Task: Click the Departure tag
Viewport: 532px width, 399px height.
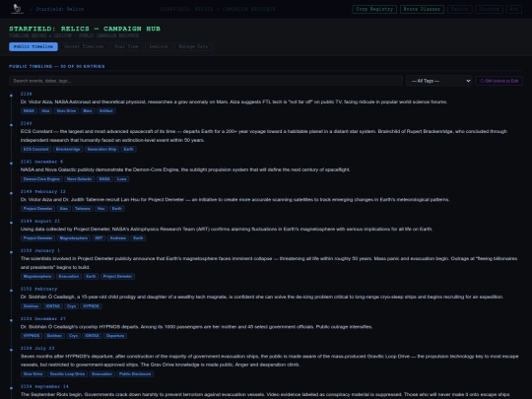Action: (x=115, y=336)
